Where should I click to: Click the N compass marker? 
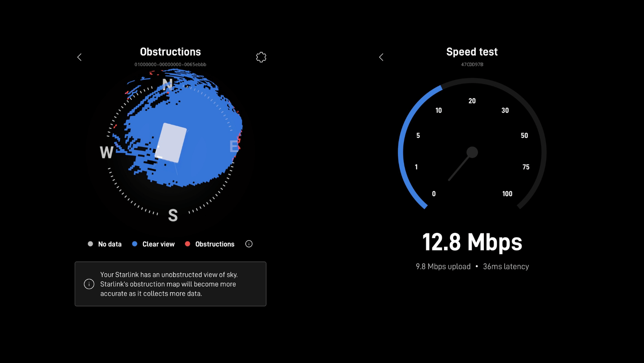pos(168,84)
